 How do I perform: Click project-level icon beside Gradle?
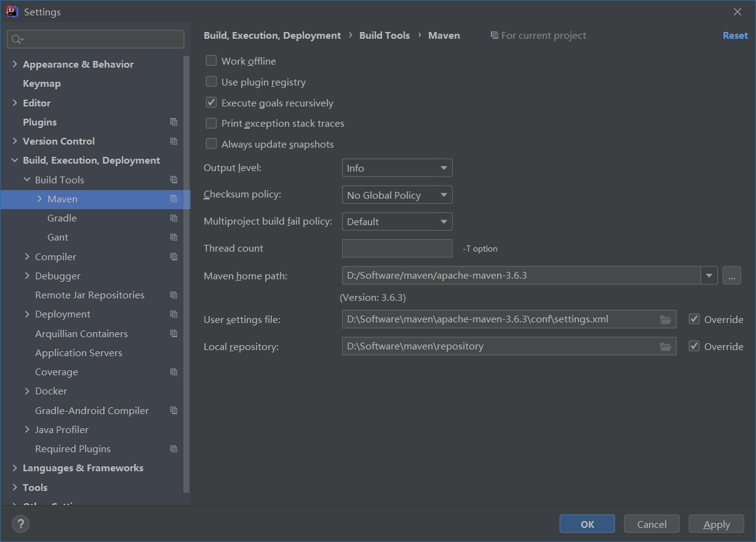click(174, 218)
